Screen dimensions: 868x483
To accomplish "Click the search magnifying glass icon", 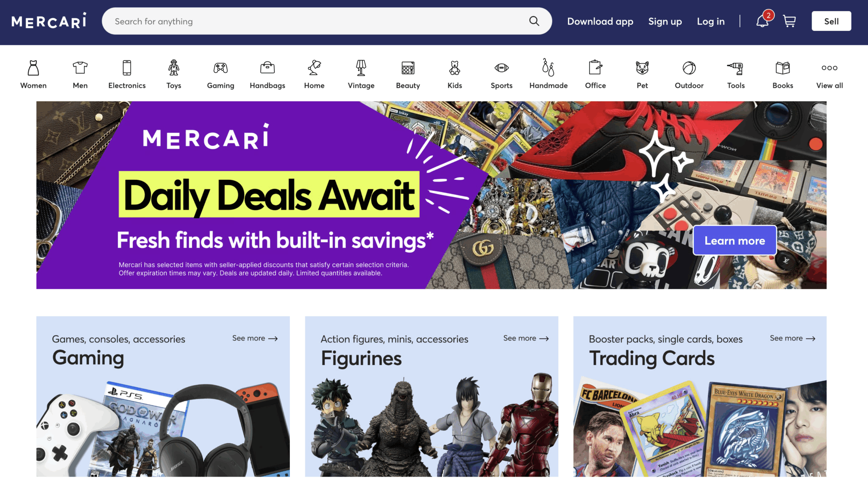I will coord(534,21).
